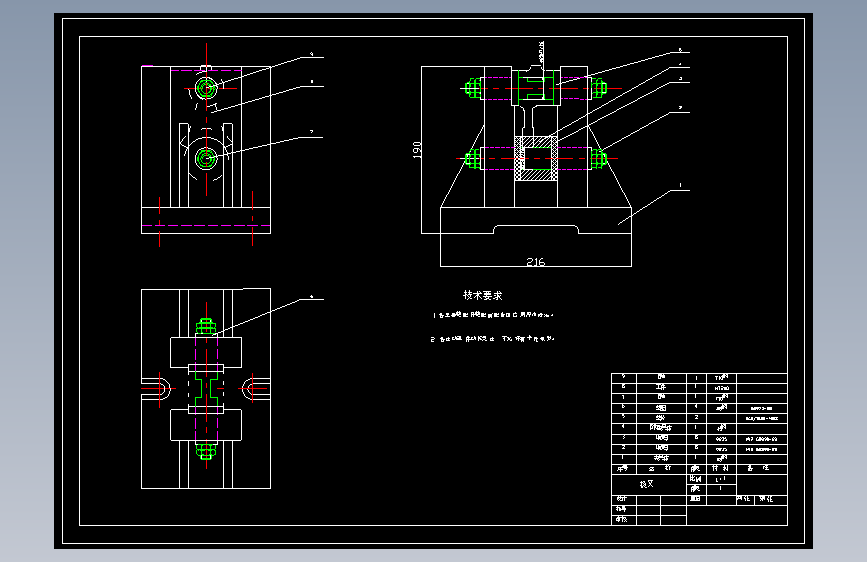Select technical requirement line 1 text
867x562 pixels.
pyautogui.click(x=493, y=315)
